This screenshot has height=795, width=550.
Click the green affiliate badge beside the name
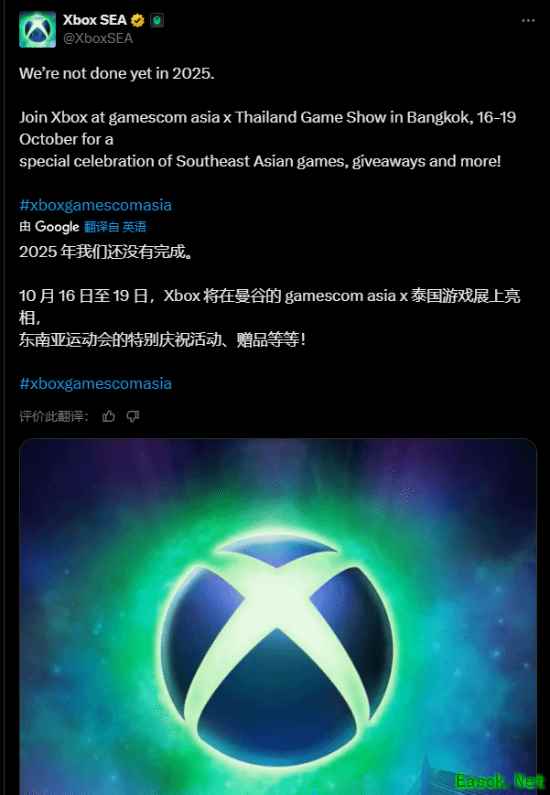point(157,20)
